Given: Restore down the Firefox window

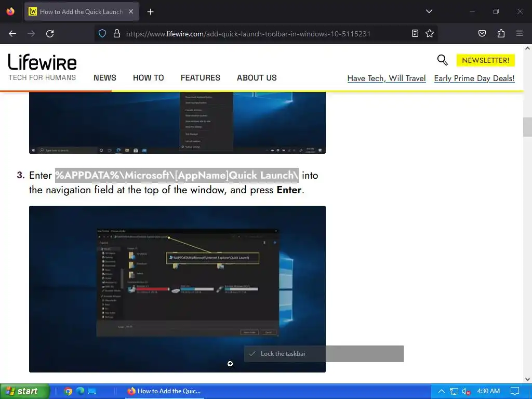Looking at the screenshot, I should tap(496, 11).
